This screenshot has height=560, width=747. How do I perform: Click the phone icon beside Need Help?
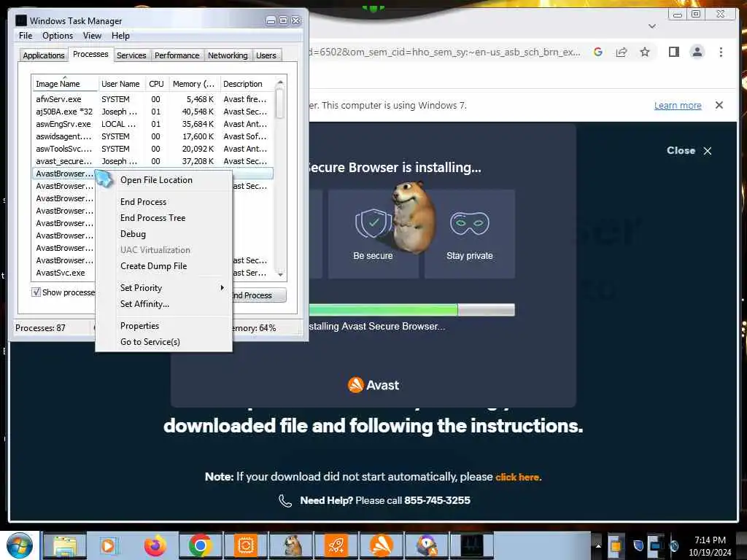[x=285, y=500]
